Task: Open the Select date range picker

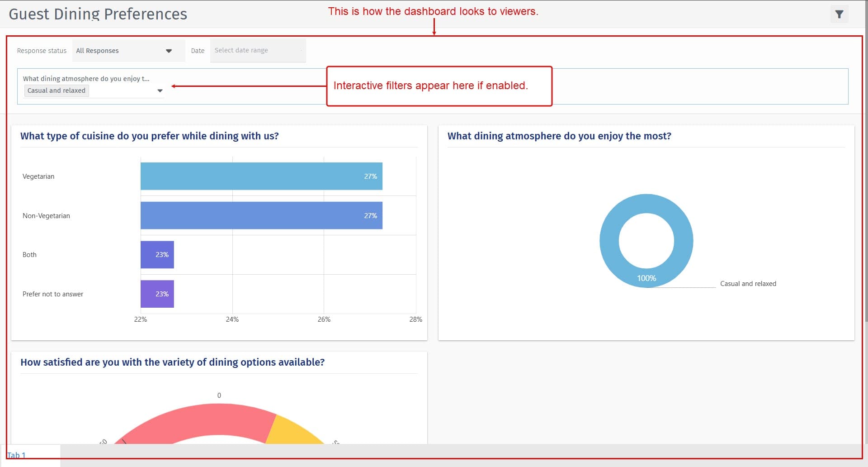Action: point(258,50)
